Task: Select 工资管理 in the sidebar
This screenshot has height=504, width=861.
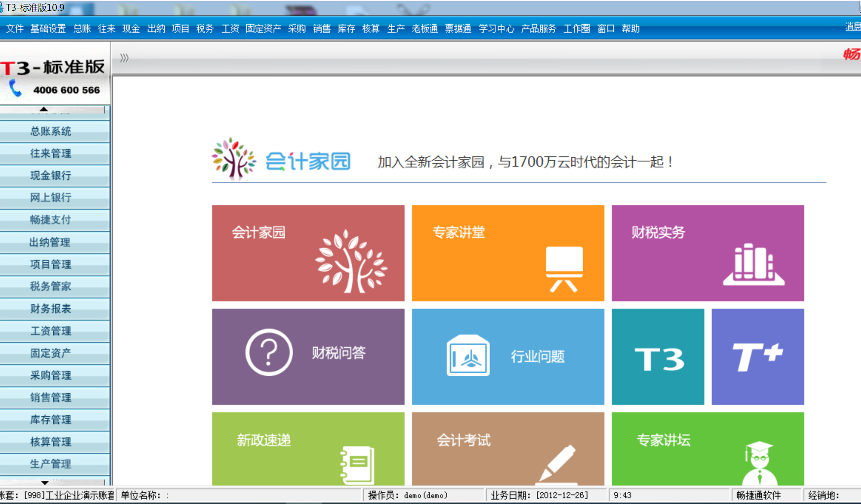Action: pyautogui.click(x=55, y=331)
